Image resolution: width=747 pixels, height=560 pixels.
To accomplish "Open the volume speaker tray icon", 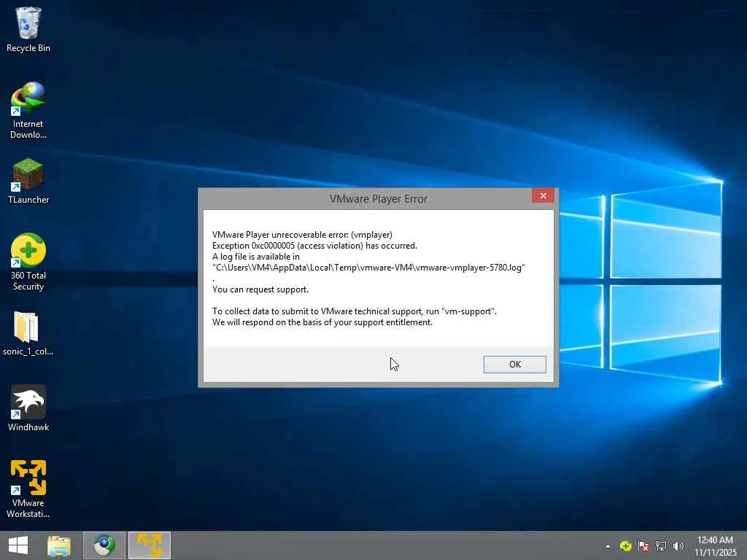I will click(x=678, y=546).
